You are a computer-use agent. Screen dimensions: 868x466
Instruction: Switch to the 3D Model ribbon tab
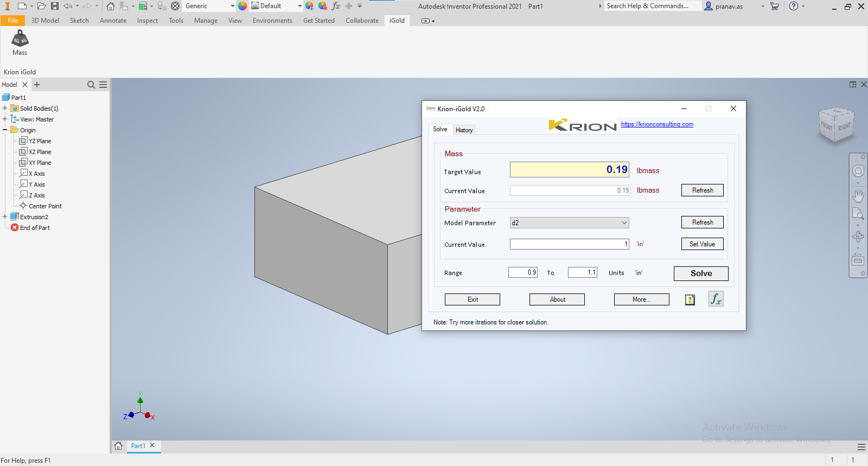(x=45, y=21)
